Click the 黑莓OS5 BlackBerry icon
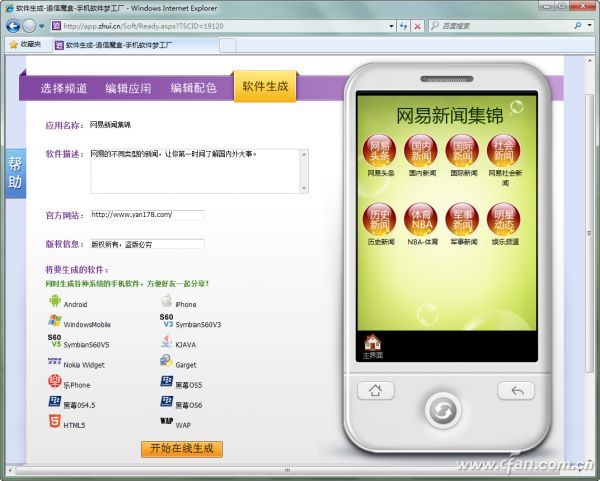 (x=166, y=381)
